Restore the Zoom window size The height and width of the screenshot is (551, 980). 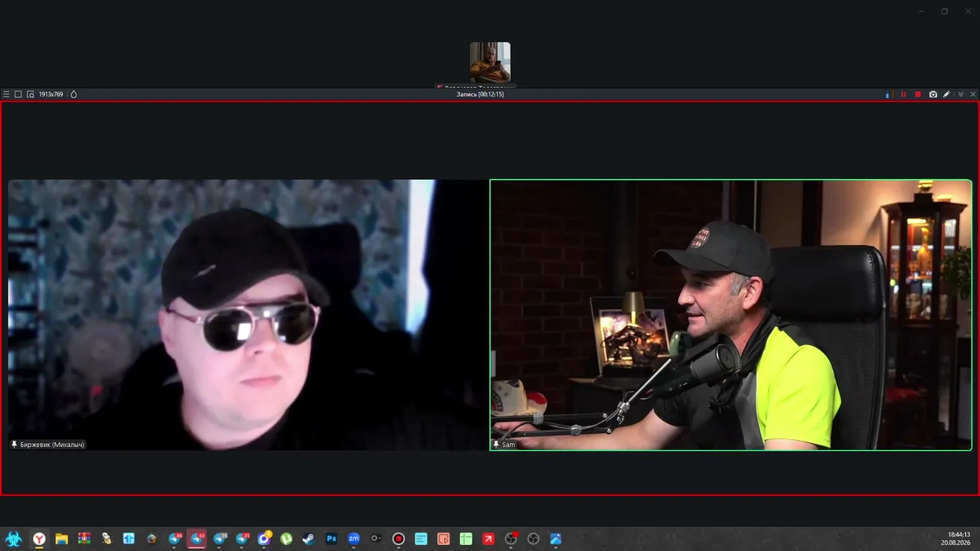945,11
